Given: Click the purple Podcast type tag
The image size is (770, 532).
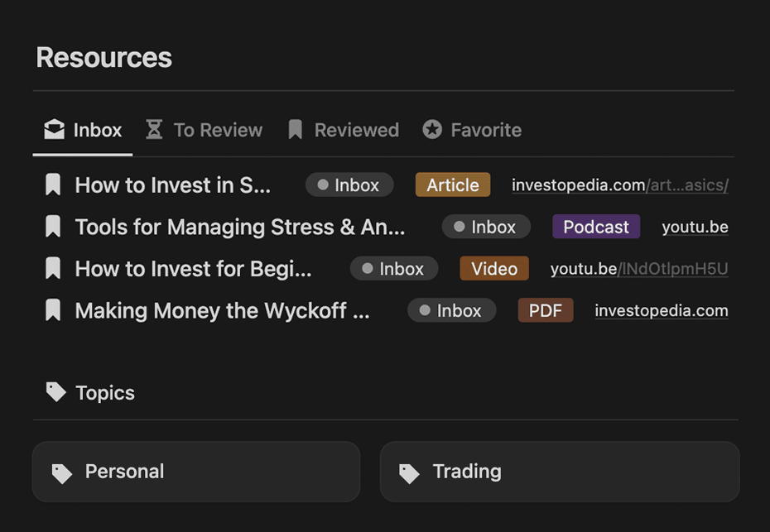Looking at the screenshot, I should click(x=596, y=227).
